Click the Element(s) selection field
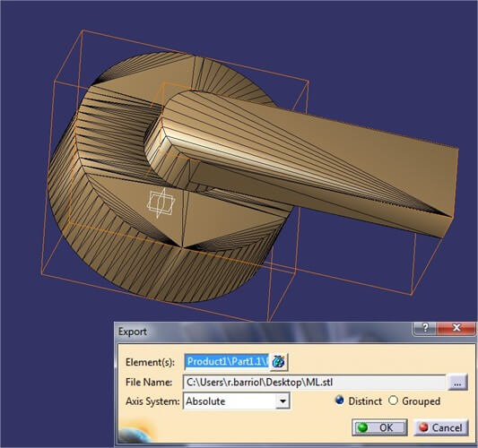 pyautogui.click(x=227, y=362)
